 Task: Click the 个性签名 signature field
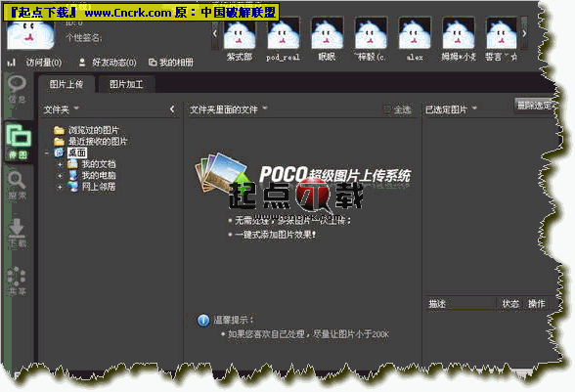(84, 38)
